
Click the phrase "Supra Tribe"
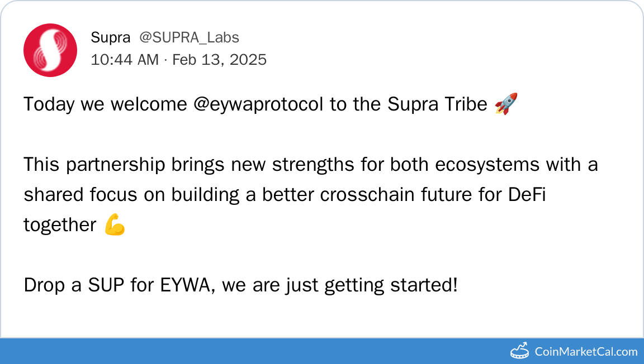438,104
